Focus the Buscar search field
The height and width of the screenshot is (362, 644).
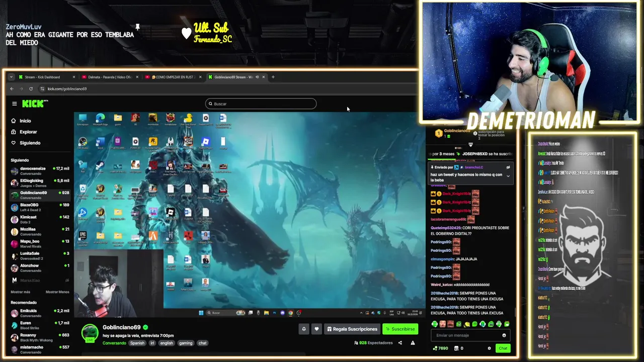tap(261, 104)
